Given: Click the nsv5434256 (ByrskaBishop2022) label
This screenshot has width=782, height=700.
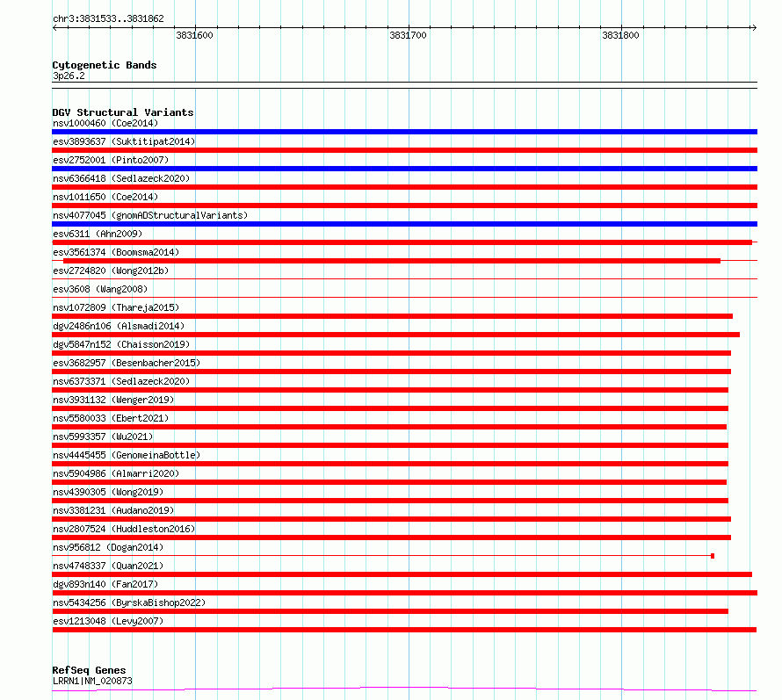Looking at the screenshot, I should (129, 603).
